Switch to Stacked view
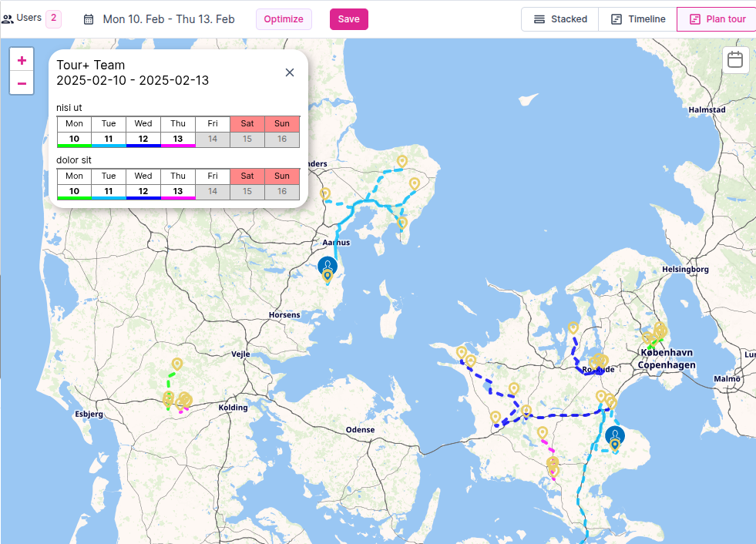This screenshot has height=544, width=756. [560, 19]
